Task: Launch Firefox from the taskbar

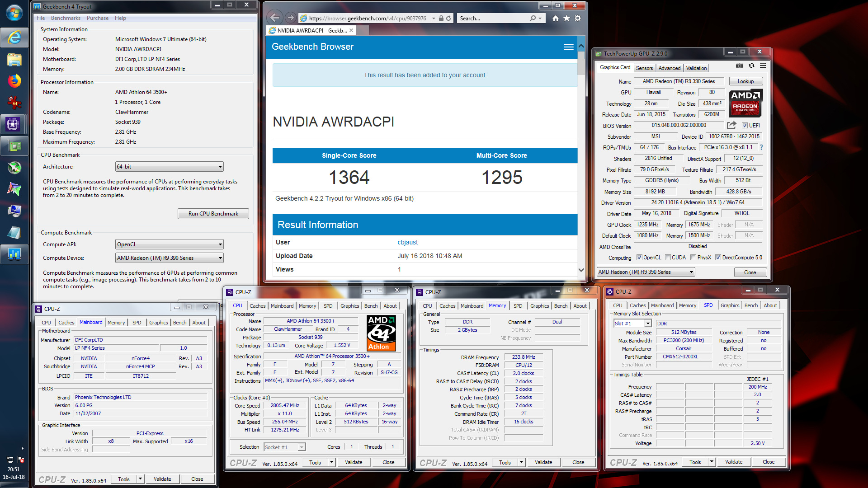Action: coord(14,81)
